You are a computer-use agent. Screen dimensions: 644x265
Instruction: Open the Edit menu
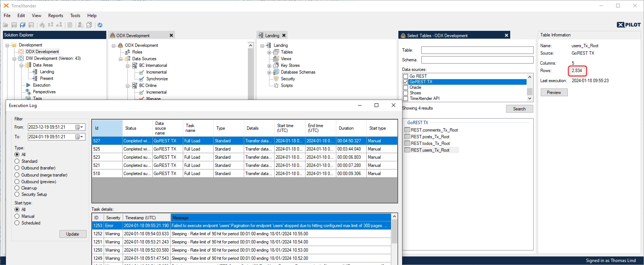(x=21, y=16)
